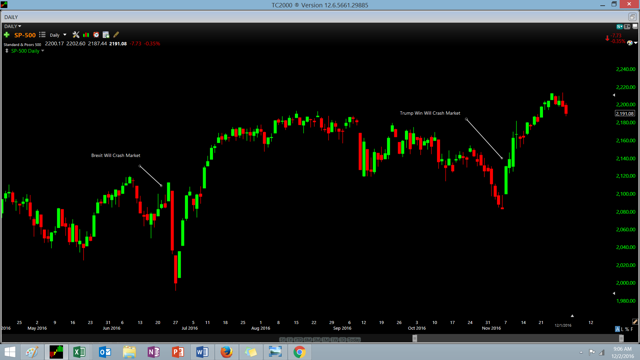Select the pencil drawing tools icon
The width and height of the screenshot is (640, 360).
tap(116, 35)
